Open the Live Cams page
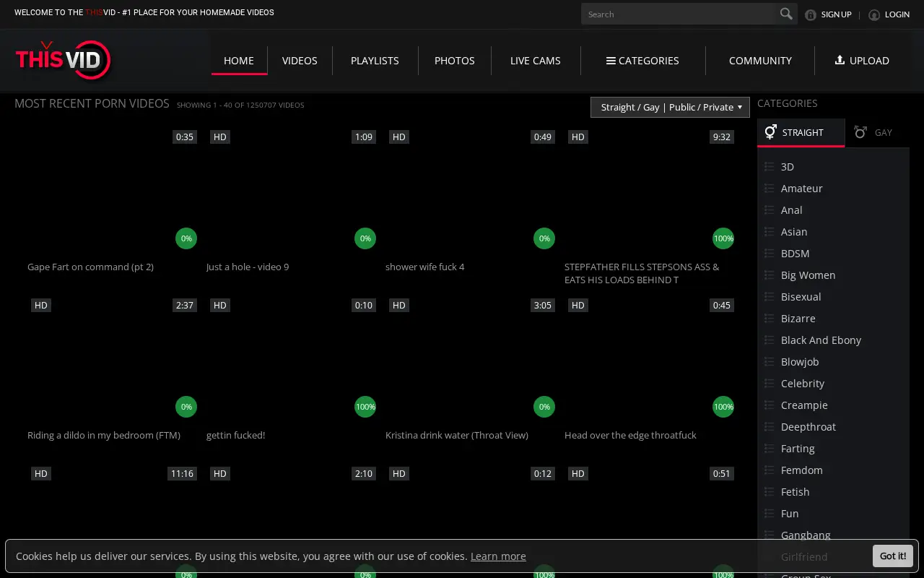Viewport: 924px width, 578px height. (536, 61)
